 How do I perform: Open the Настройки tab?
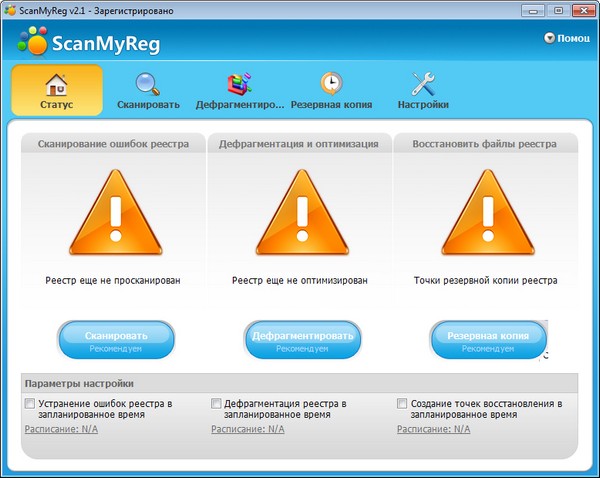[423, 90]
